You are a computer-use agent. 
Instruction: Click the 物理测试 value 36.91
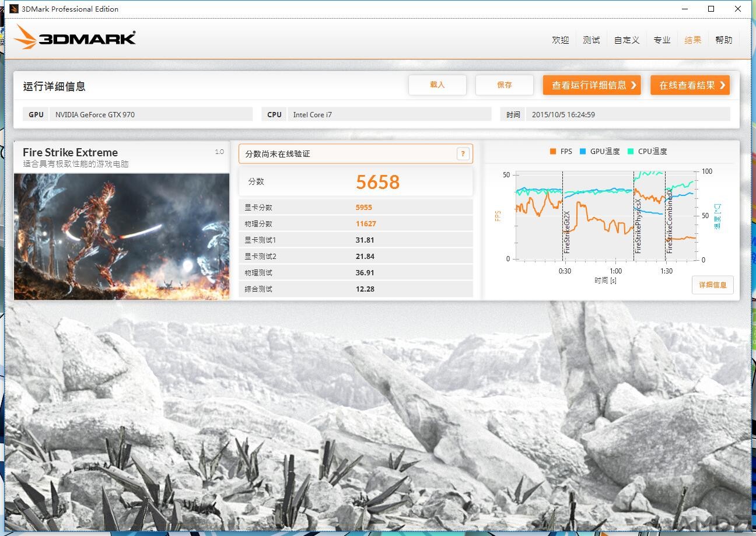365,273
